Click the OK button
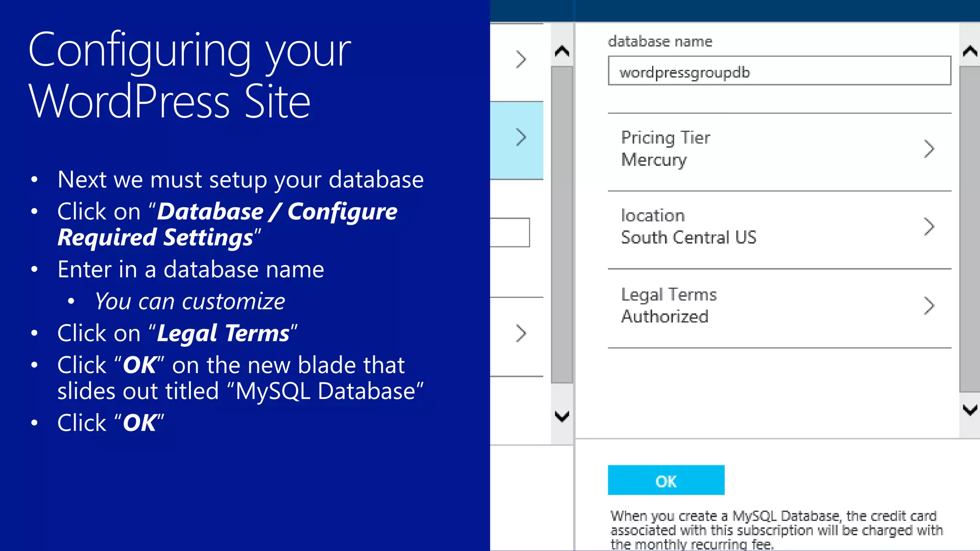This screenshot has height=551, width=980. click(666, 480)
